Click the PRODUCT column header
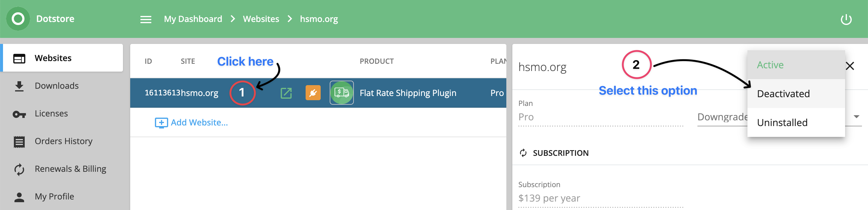Screen dimensions: 868x210 pos(376,61)
